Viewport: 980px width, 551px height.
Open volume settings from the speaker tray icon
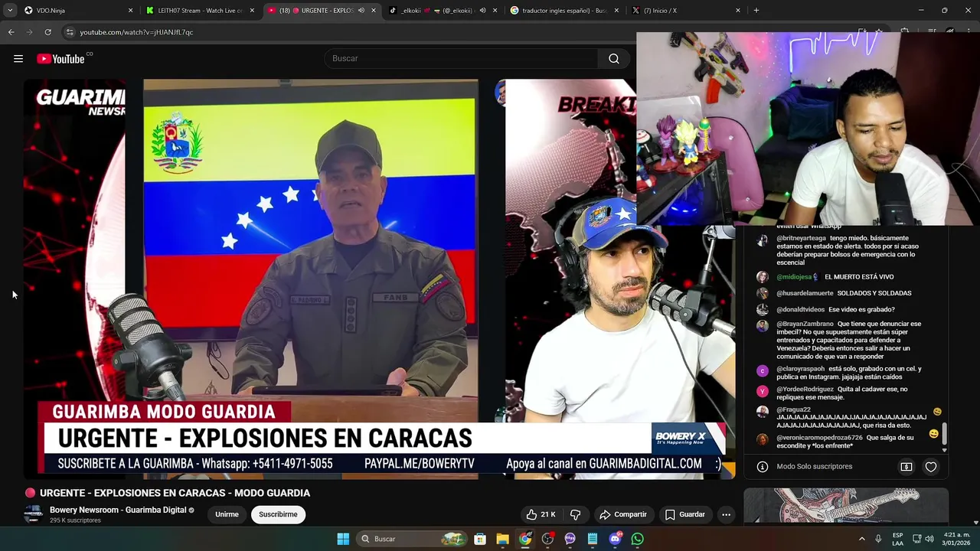(x=929, y=539)
